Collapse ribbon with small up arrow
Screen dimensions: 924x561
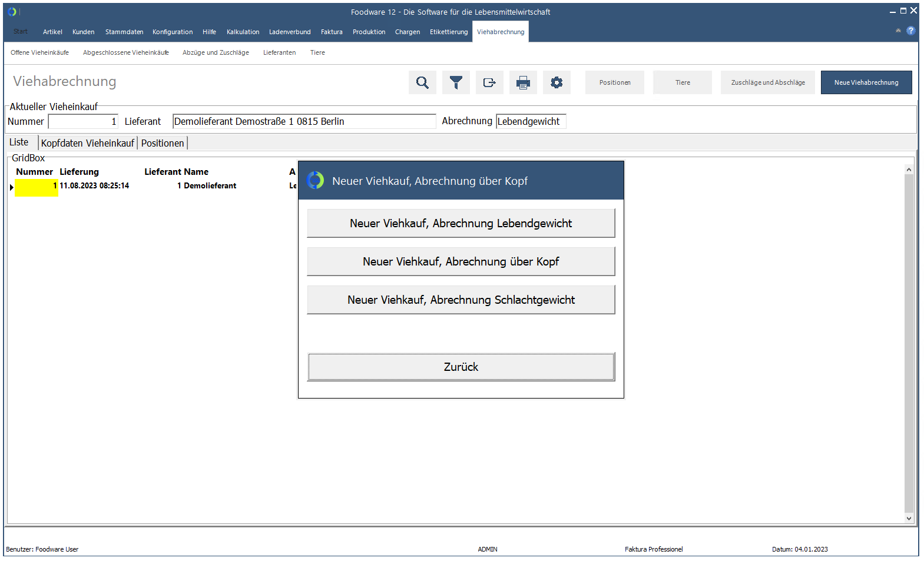[898, 31]
